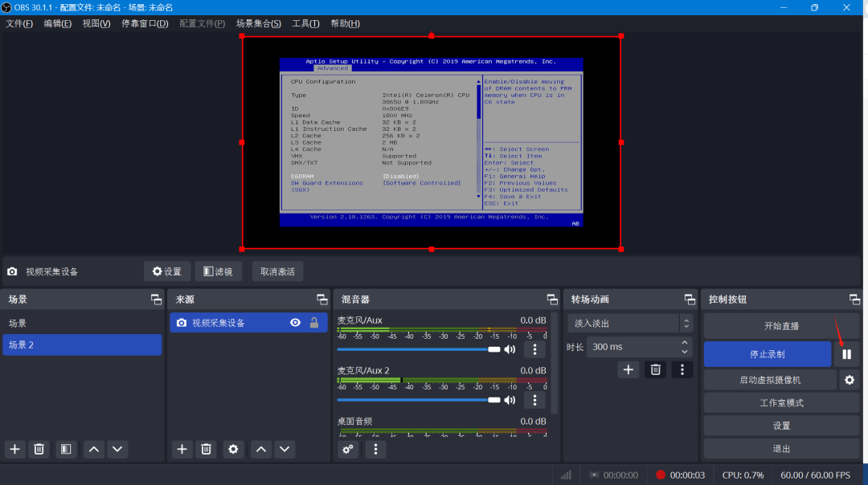
Task: Open 工具(T) menu
Action: tap(305, 23)
